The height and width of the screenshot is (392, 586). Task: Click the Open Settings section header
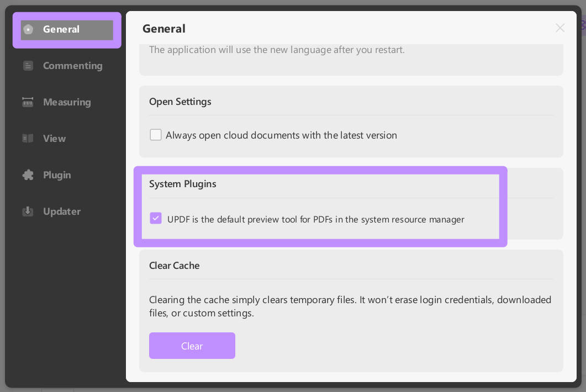point(180,102)
